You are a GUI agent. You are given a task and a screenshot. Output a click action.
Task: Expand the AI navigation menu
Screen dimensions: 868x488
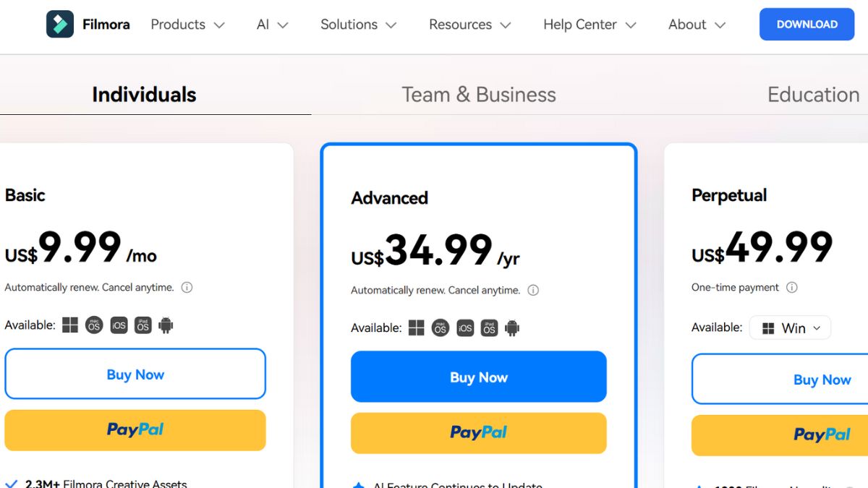272,25
